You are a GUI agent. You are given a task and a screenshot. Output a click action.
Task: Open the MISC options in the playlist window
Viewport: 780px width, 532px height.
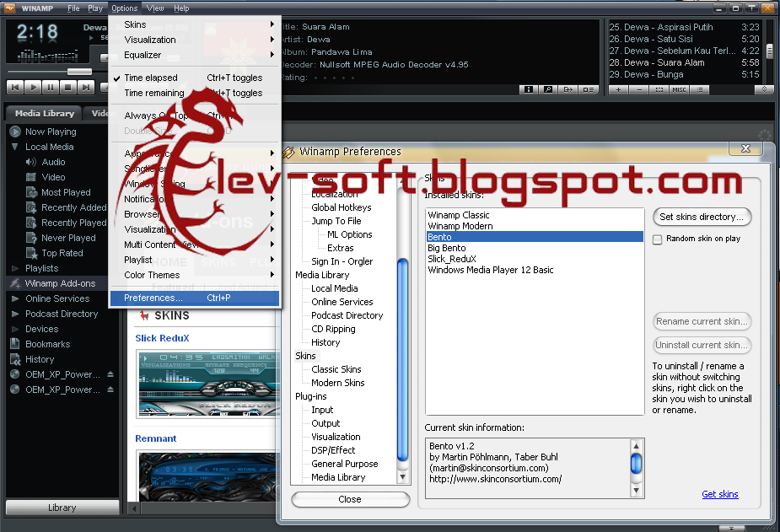(x=680, y=89)
